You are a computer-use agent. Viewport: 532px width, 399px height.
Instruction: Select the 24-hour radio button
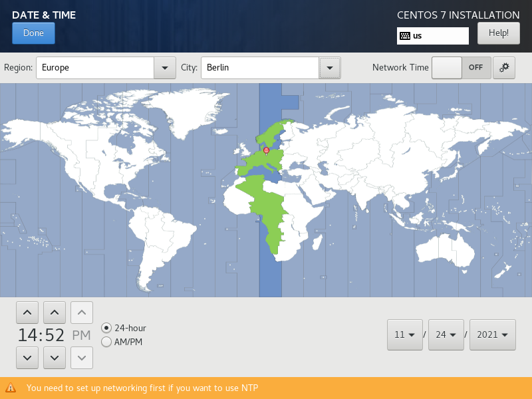tap(106, 328)
